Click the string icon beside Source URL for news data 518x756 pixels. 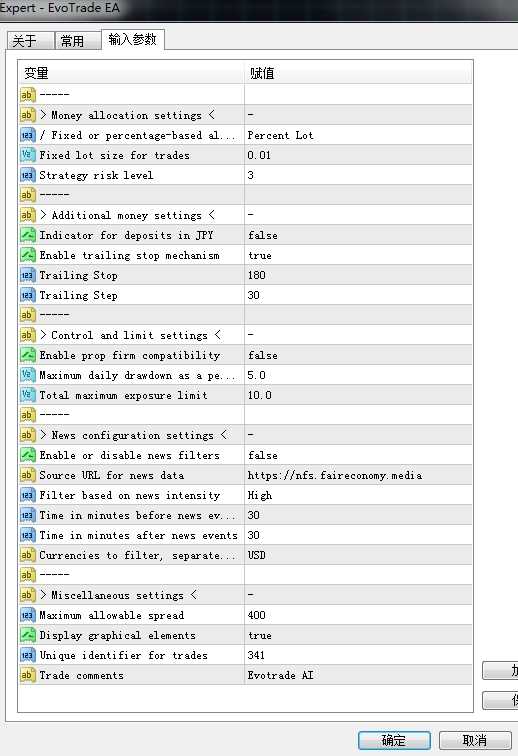[x=27, y=475]
